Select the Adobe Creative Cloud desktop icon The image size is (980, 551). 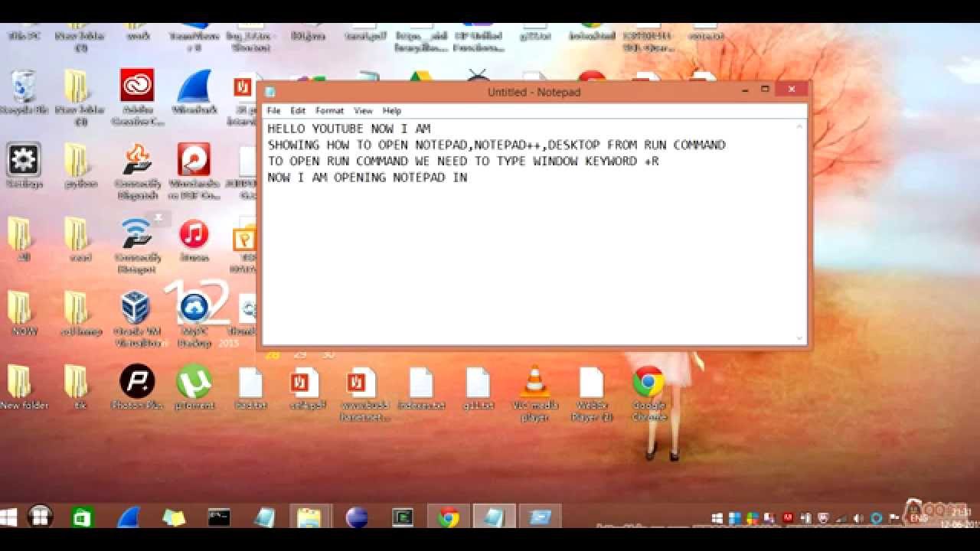coord(137,96)
